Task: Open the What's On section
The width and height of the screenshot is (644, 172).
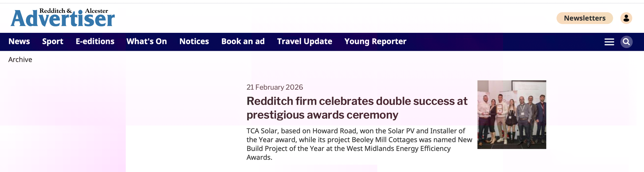Action: [147, 41]
